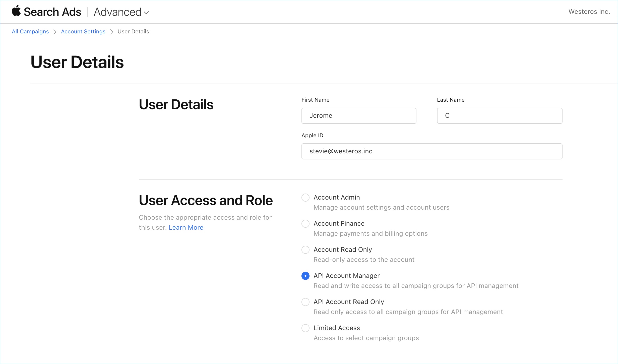Click the All Campaigns breadcrumb link
This screenshot has height=364, width=618.
click(x=30, y=32)
